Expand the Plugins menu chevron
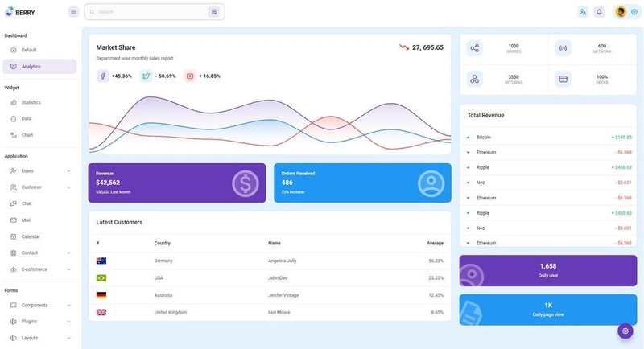The height and width of the screenshot is (349, 644). click(68, 322)
